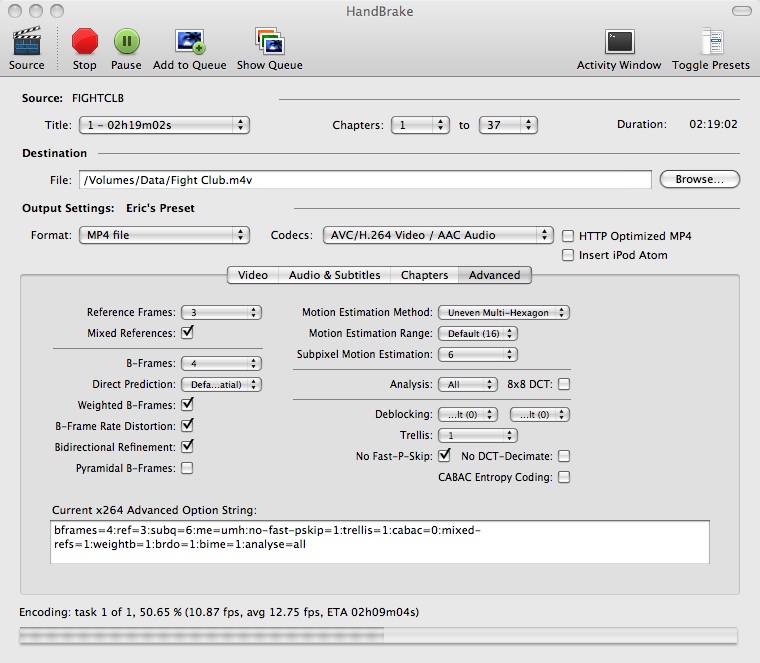Click the Eric's Preset label
Screen dimensions: 760x663
coord(160,208)
